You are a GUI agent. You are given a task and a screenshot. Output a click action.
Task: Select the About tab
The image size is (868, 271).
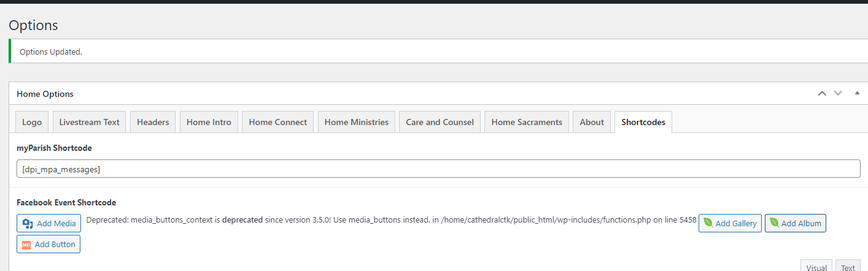[592, 122]
